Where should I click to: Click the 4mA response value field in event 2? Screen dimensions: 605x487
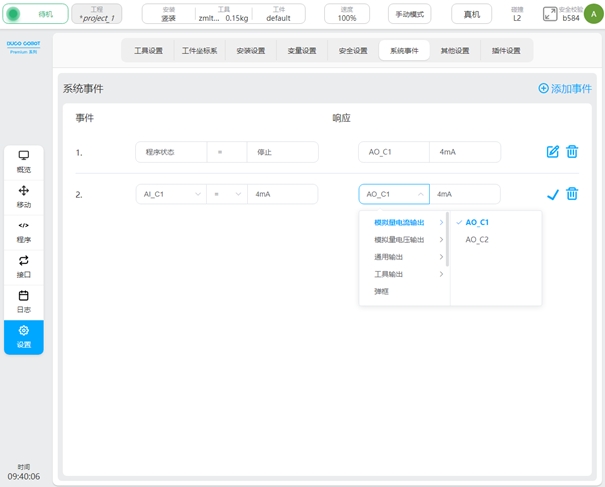click(464, 194)
